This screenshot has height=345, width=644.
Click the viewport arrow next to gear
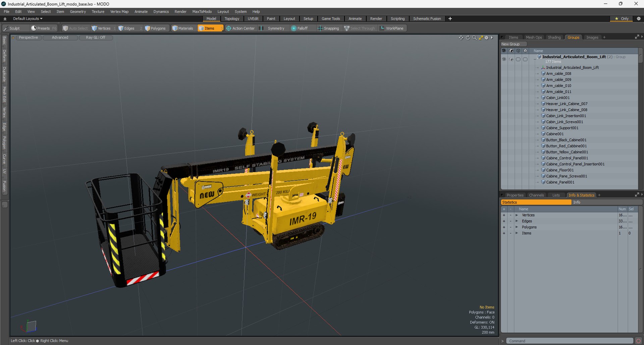pos(492,38)
